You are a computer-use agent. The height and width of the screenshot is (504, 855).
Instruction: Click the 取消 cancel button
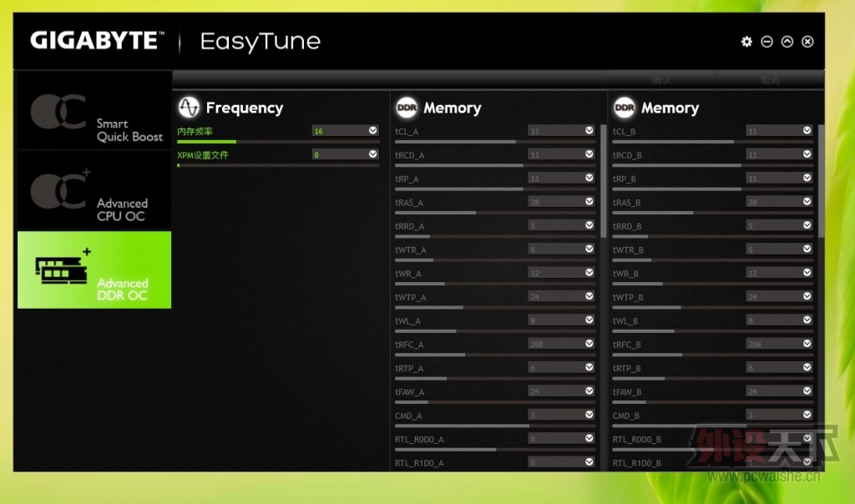[x=769, y=81]
